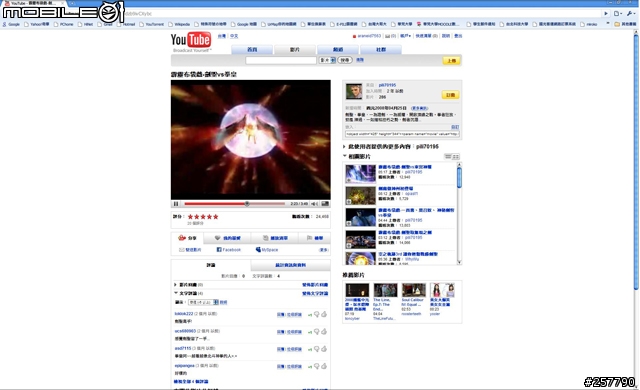Click the YouTube search input field
This screenshot has height=390, width=640.
281,60
